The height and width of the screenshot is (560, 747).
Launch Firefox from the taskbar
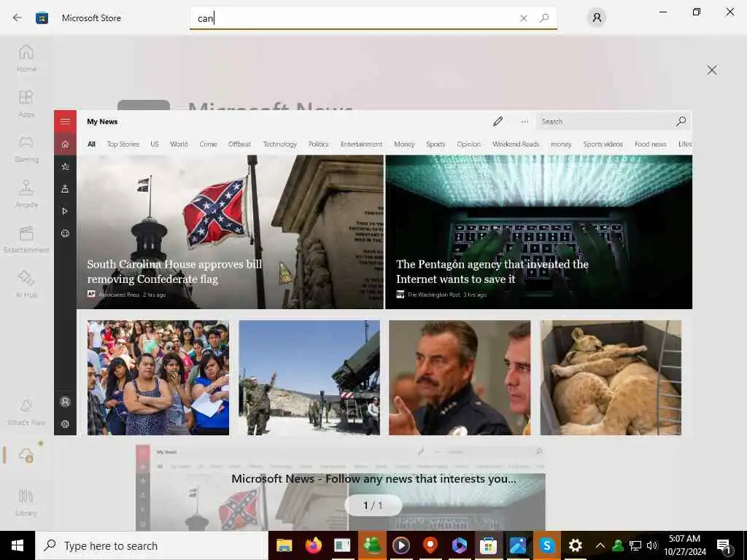pyautogui.click(x=313, y=545)
